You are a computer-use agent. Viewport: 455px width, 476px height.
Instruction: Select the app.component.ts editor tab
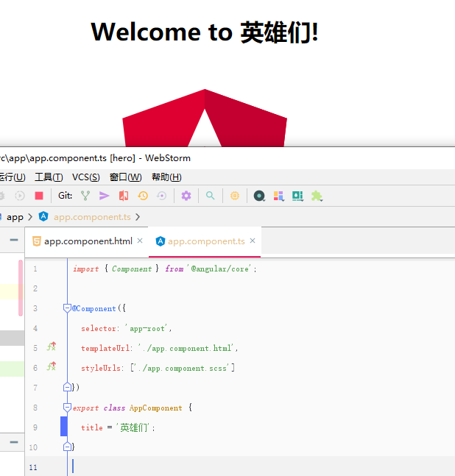[x=206, y=241]
